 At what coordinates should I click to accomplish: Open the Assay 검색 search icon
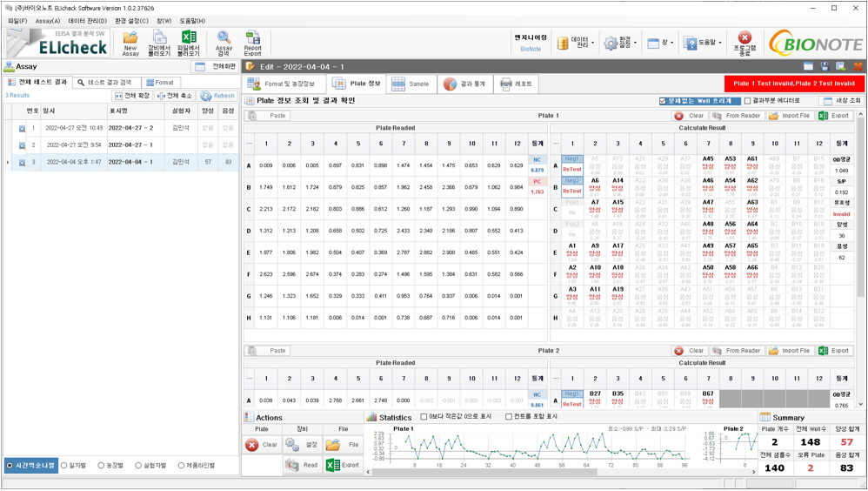pyautogui.click(x=224, y=43)
